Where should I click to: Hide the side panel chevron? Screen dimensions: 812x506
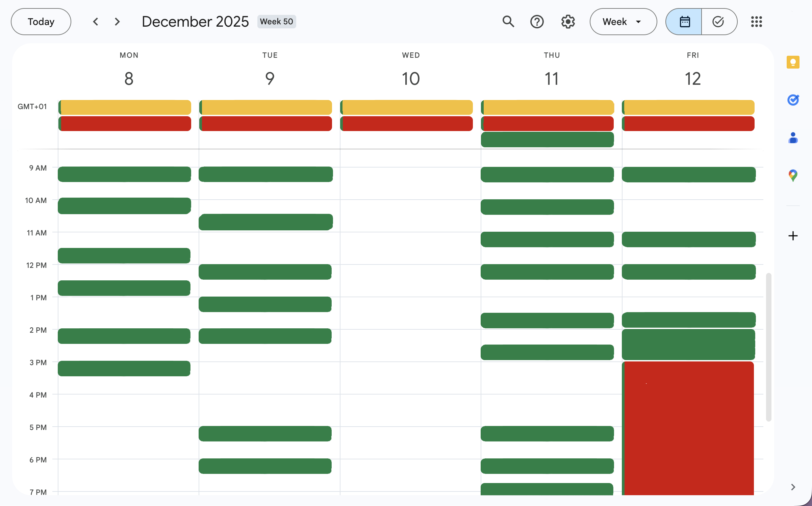click(x=793, y=487)
